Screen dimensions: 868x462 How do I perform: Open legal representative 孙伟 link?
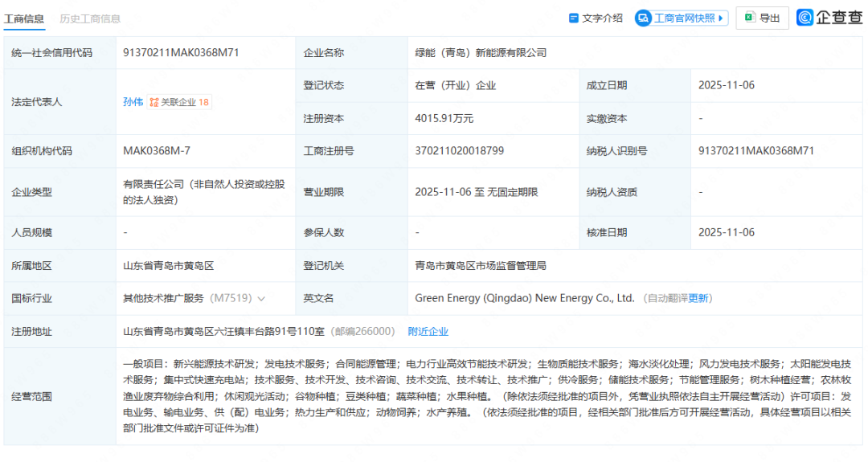(x=133, y=102)
